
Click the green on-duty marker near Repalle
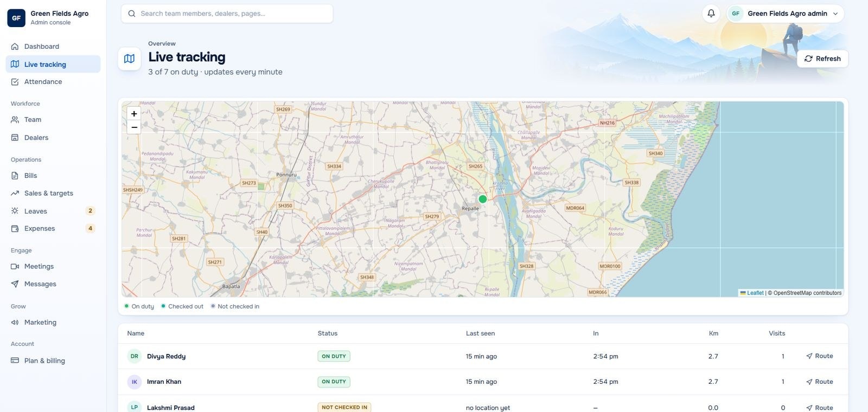[x=483, y=199]
